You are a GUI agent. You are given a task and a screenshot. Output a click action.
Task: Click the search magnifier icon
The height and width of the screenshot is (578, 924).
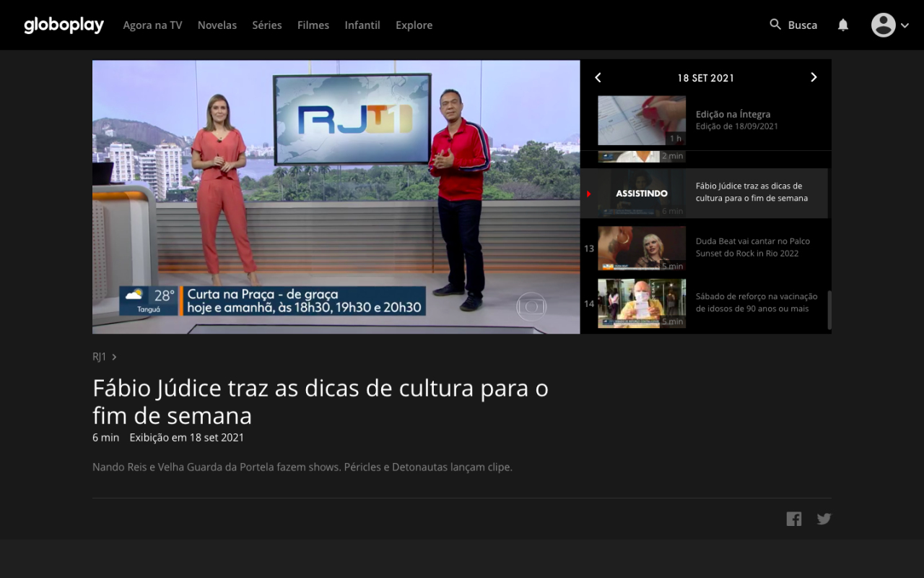(x=775, y=25)
